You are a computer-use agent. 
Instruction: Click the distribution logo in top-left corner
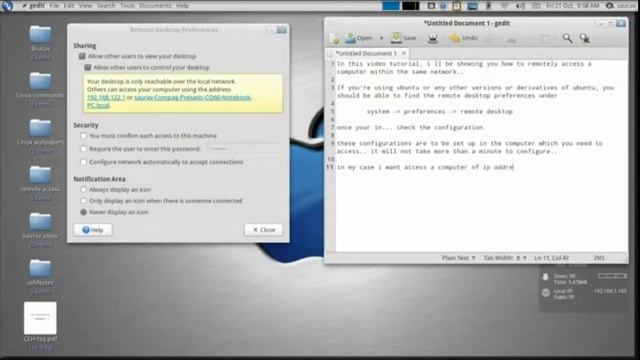7,6
